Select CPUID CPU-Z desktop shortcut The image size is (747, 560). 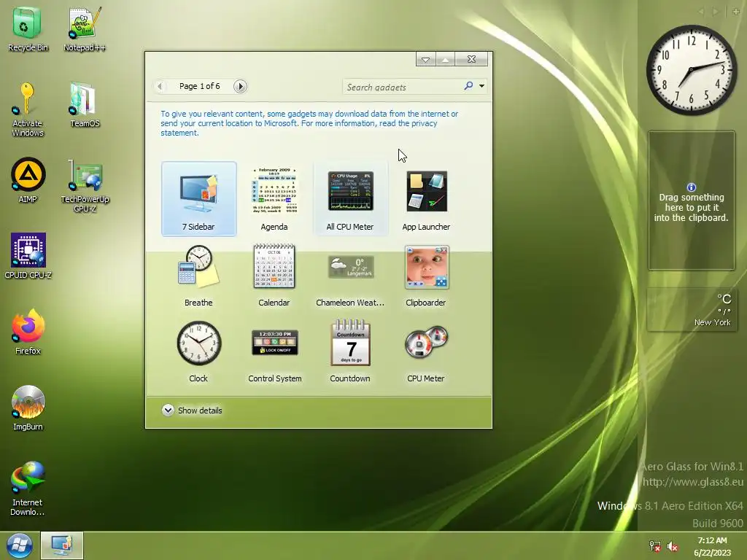tap(28, 256)
